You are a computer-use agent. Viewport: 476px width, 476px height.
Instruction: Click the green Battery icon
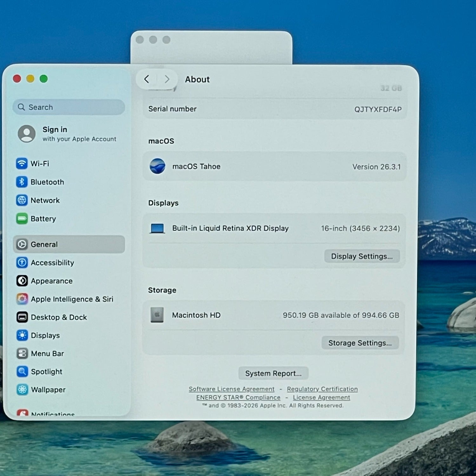(x=22, y=219)
